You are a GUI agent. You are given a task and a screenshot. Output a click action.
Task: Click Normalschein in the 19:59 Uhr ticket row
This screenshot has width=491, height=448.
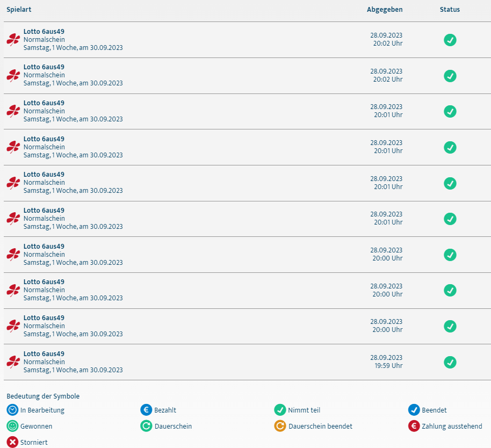tap(44, 362)
